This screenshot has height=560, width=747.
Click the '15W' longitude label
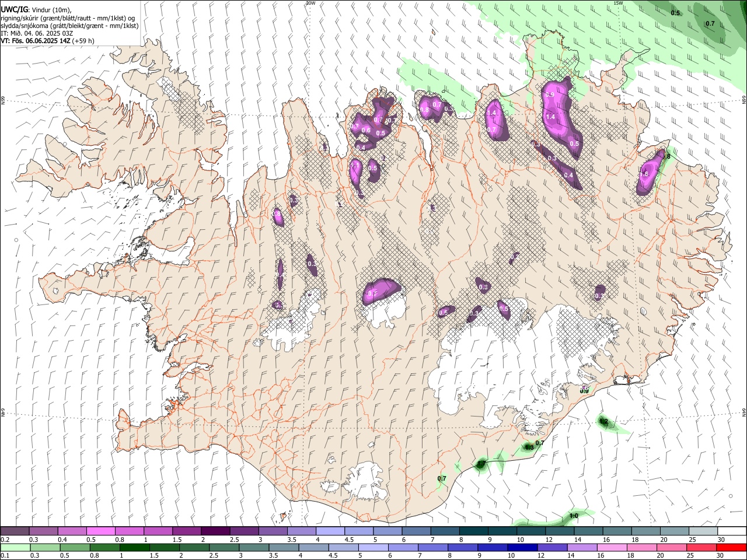tap(618, 3)
